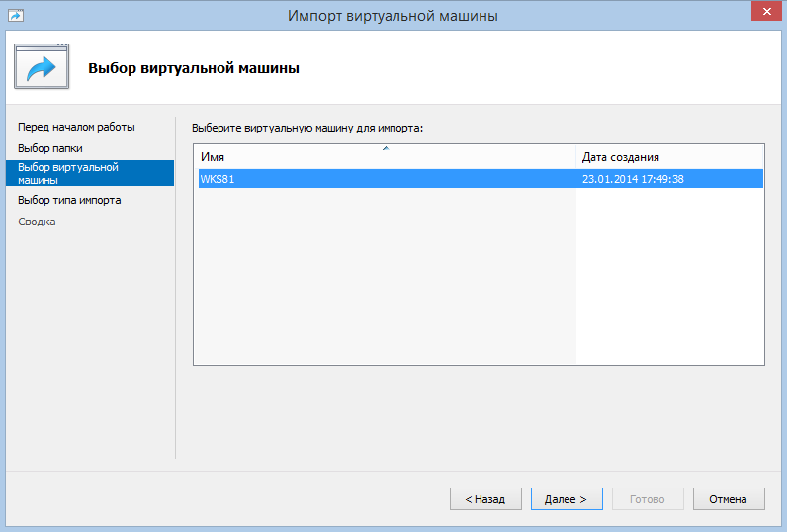
Task: Click the 'Готово' button
Action: coord(648,499)
